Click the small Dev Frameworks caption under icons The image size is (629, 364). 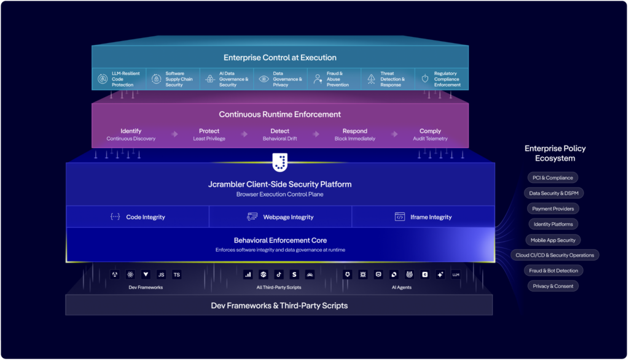point(146,287)
